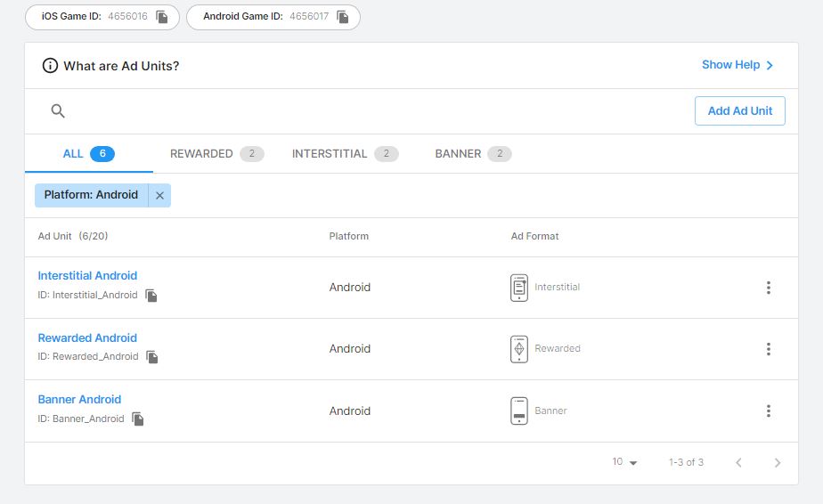The width and height of the screenshot is (823, 504).
Task: Copy the iOS Game ID
Action: (162, 17)
